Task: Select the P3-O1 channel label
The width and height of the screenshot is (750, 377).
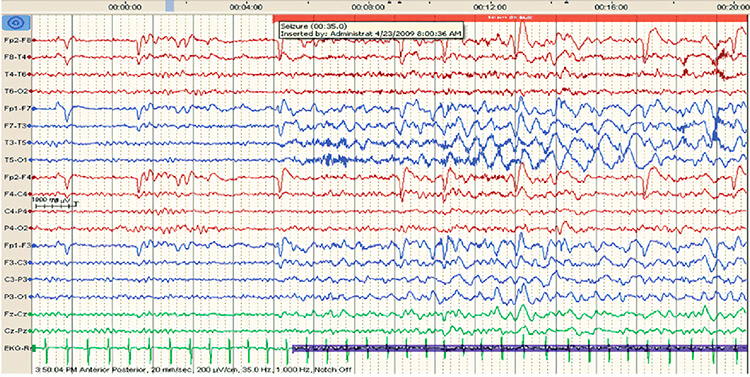Action: coord(16,297)
